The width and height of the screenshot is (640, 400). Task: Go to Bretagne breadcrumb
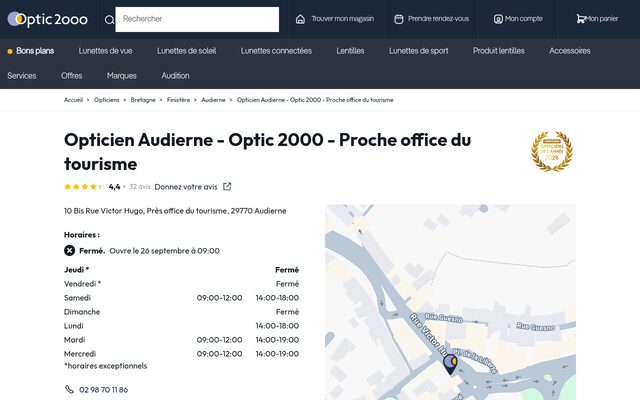[143, 100]
